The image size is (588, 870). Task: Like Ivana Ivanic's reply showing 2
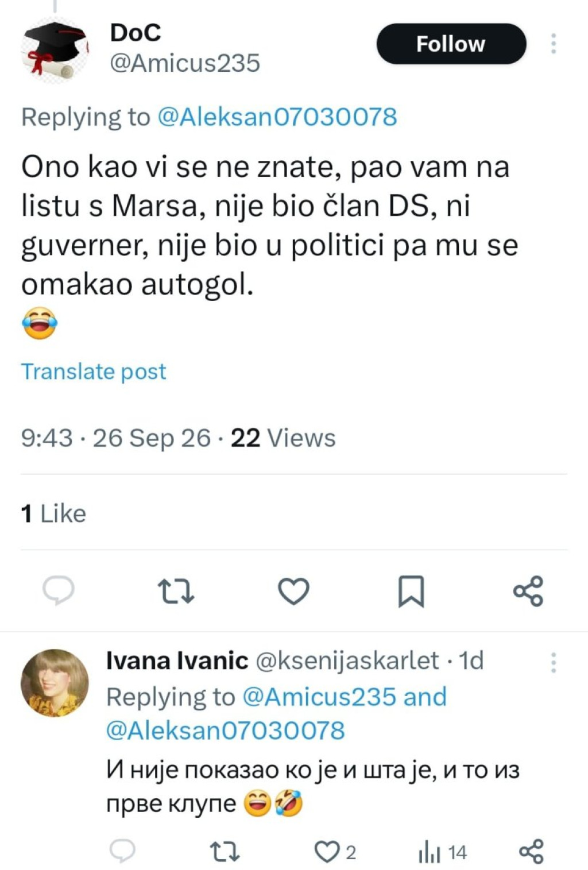335,852
